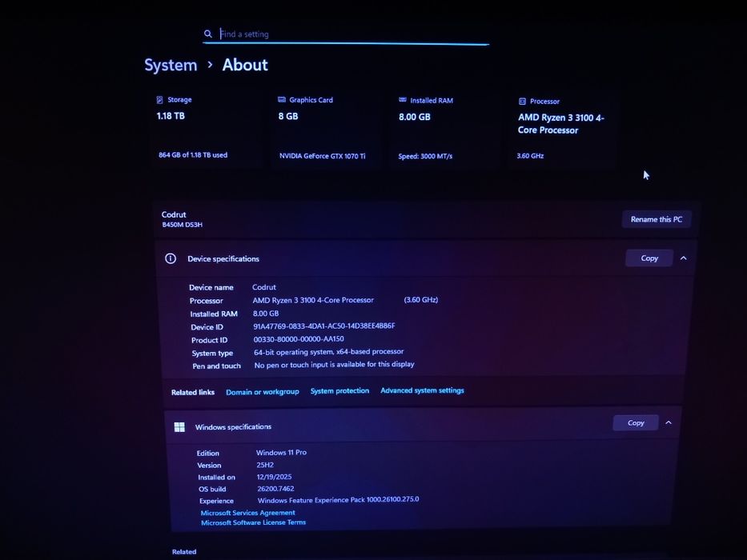Copy the device specifications
The width and height of the screenshot is (747, 560).
coord(649,258)
